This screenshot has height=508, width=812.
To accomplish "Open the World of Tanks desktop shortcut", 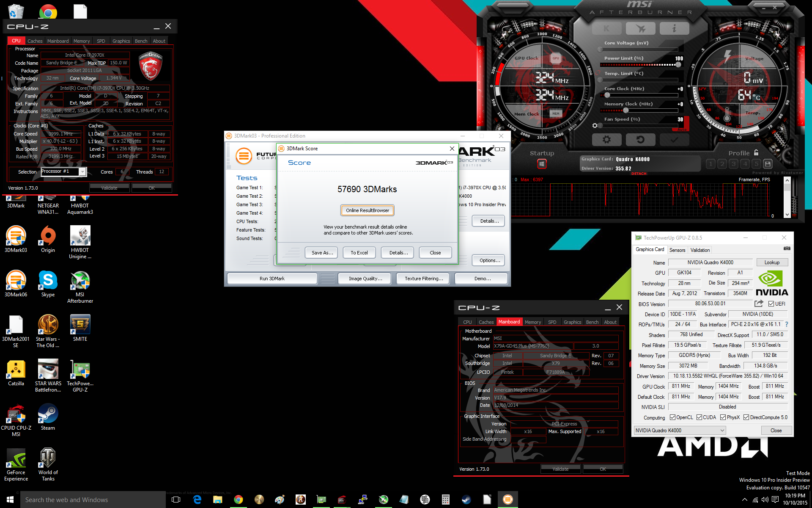I will [48, 464].
